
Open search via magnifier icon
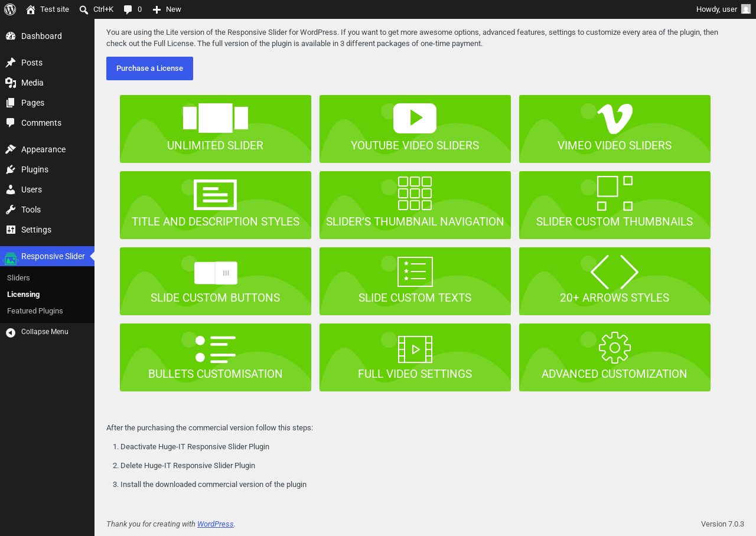click(84, 9)
